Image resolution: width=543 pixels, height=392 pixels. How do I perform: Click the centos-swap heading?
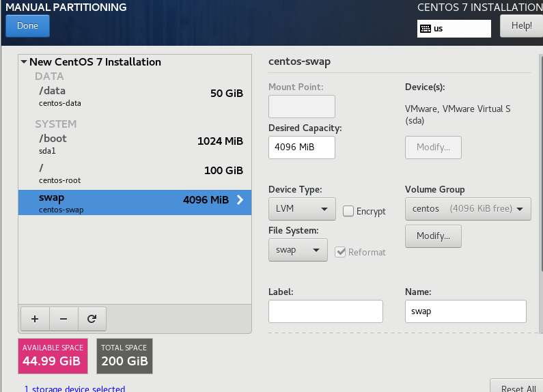click(x=300, y=61)
